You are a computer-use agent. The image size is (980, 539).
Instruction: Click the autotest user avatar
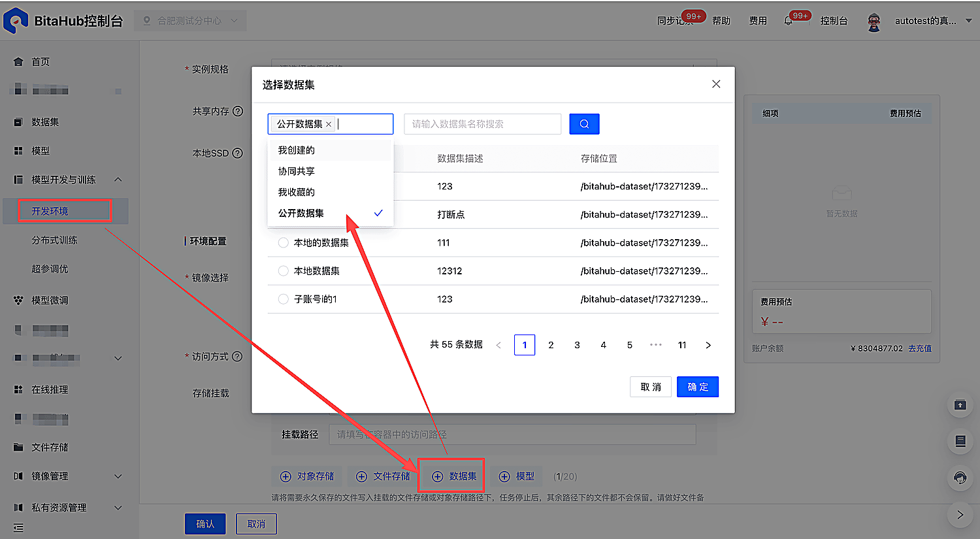coord(874,22)
